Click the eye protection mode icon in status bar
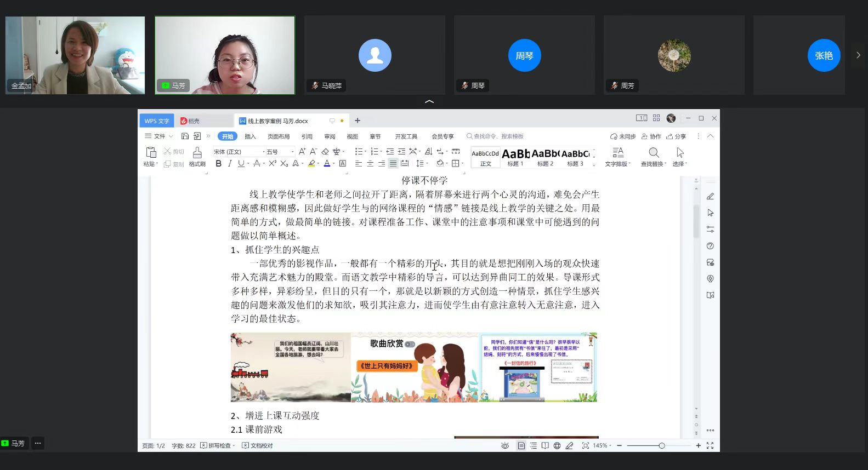Viewport: 868px width, 470px height. pos(505,446)
